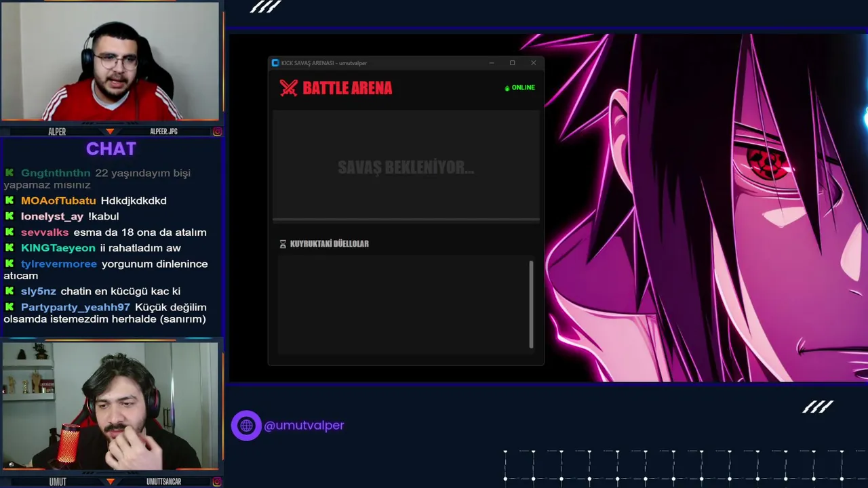The height and width of the screenshot is (488, 868).
Task: Click the Kick badge beside sly5nz
Action: [x=9, y=291]
